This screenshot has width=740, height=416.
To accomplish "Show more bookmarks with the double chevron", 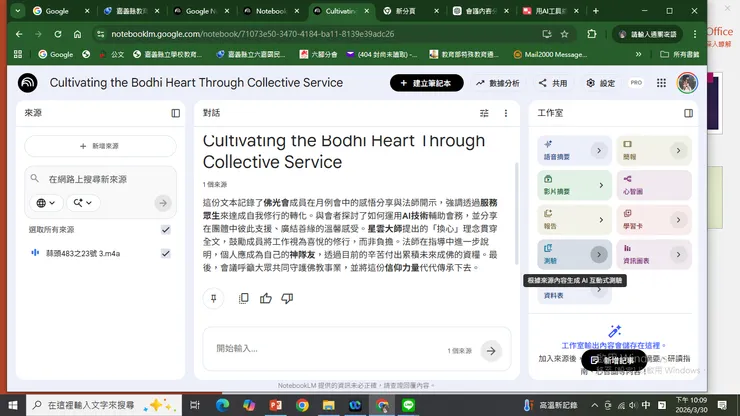I will pos(639,54).
